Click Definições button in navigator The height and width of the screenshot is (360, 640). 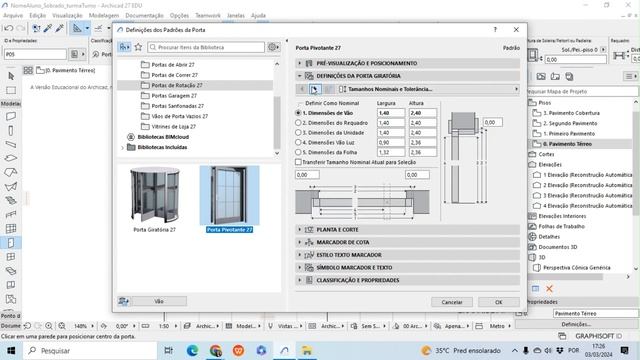576,324
